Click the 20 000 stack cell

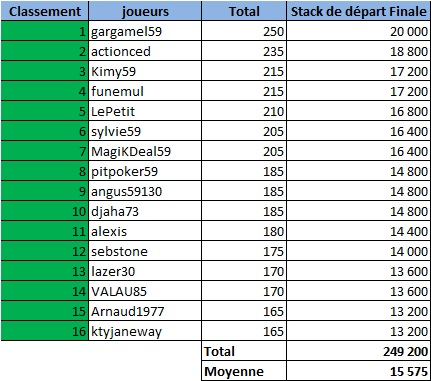(358, 31)
